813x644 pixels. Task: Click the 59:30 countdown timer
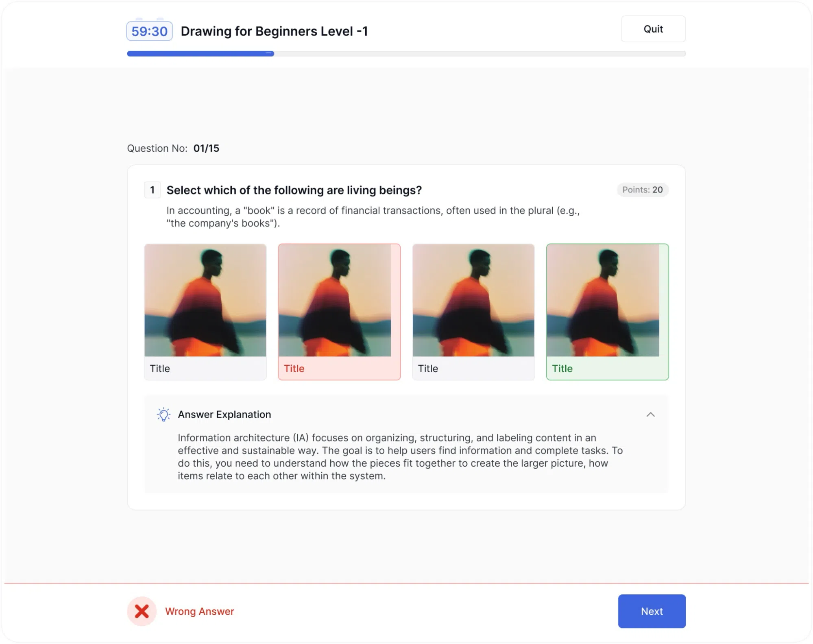point(149,31)
